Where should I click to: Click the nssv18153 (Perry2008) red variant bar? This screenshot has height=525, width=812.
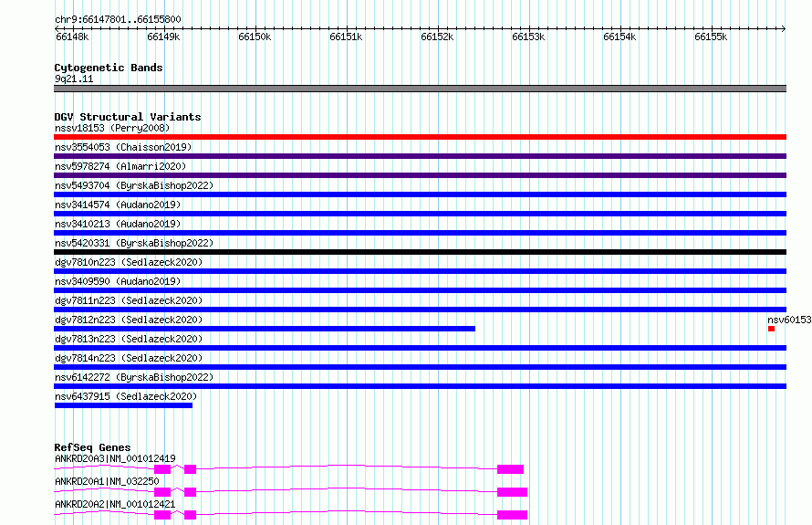coord(420,137)
